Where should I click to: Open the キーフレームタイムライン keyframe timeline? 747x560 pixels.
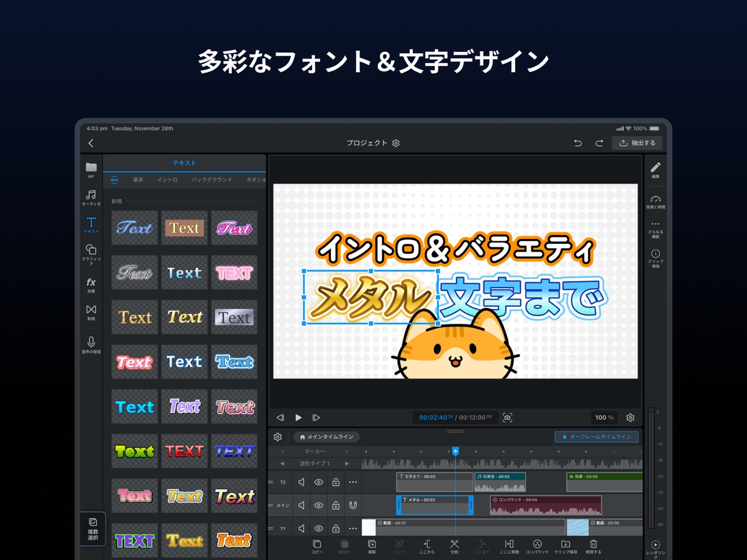(596, 437)
